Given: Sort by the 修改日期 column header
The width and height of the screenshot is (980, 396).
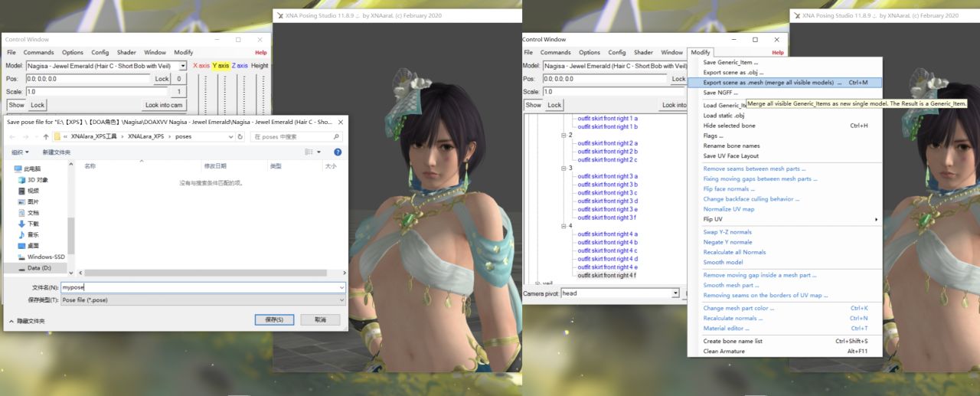Looking at the screenshot, I should tap(215, 165).
